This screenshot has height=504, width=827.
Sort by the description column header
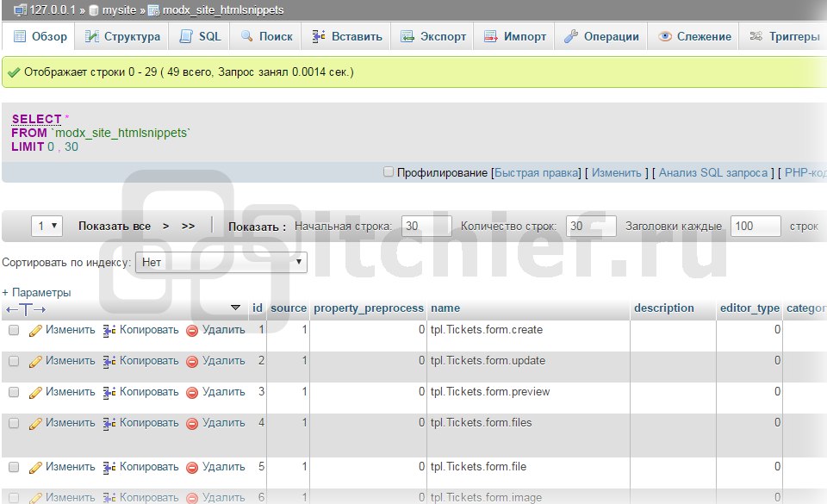point(664,308)
